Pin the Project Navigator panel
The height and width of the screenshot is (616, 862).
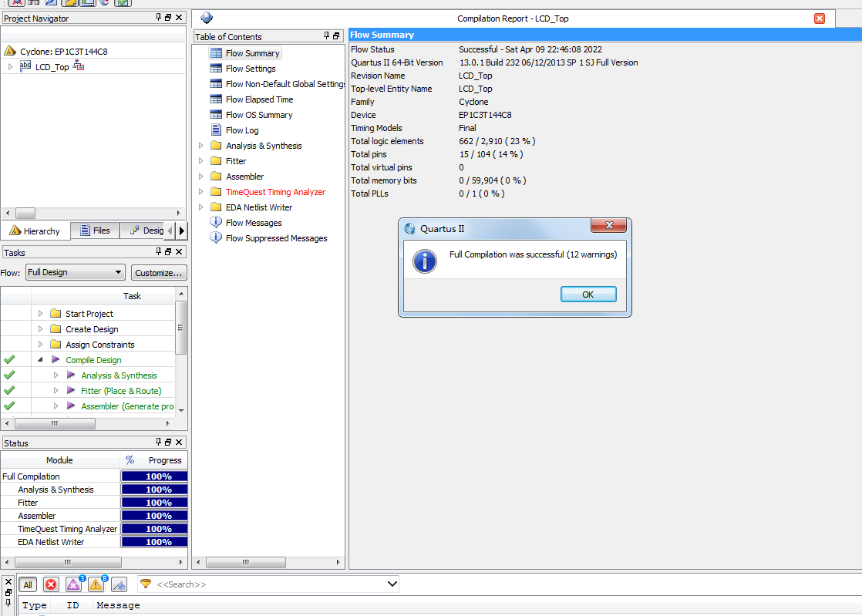(158, 18)
